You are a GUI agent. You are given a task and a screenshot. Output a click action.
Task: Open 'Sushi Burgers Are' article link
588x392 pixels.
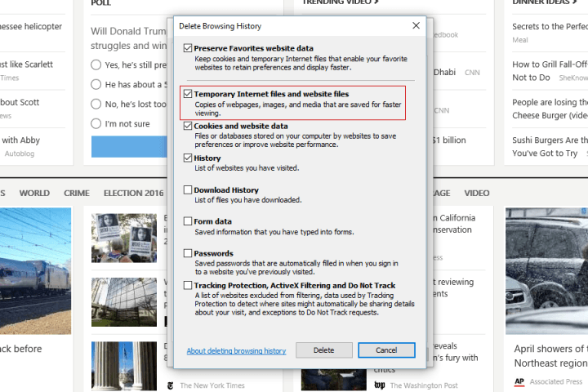coord(550,147)
